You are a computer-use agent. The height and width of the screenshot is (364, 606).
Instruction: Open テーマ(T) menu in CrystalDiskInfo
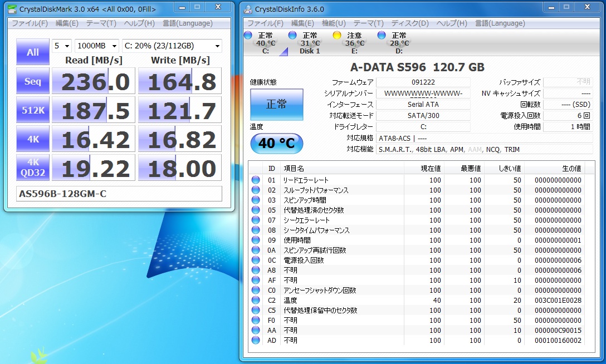tap(368, 23)
